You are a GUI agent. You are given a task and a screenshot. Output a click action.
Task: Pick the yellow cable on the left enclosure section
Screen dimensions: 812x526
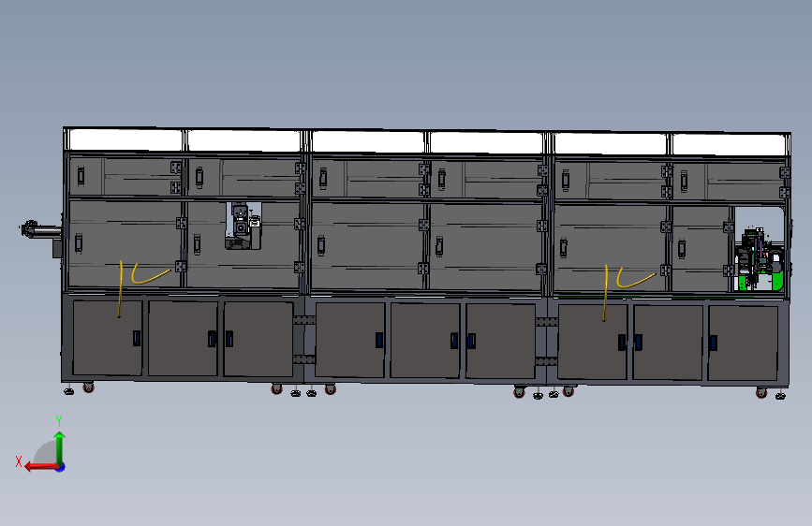pos(140,284)
